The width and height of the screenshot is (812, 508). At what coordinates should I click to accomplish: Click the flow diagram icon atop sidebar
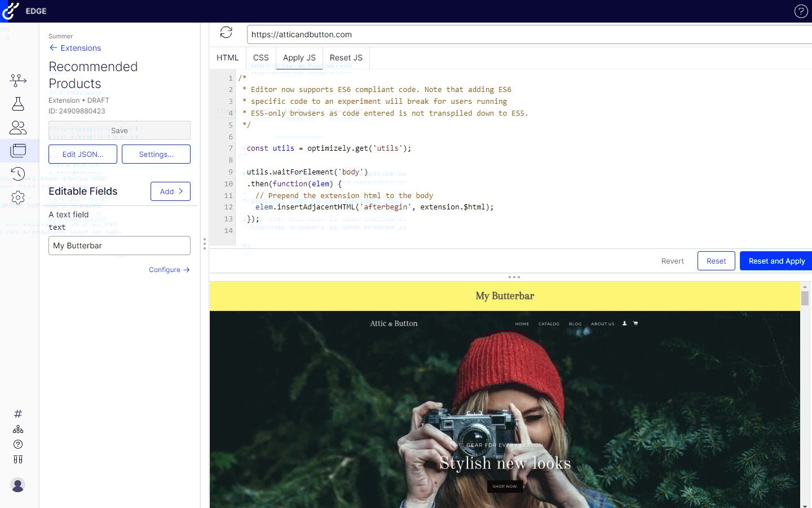point(18,80)
